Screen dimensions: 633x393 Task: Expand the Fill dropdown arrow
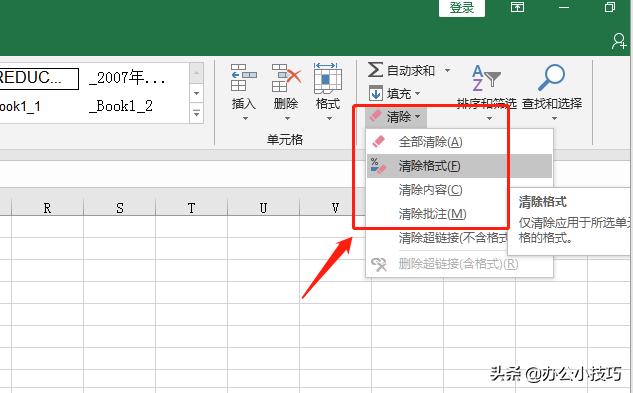[417, 94]
